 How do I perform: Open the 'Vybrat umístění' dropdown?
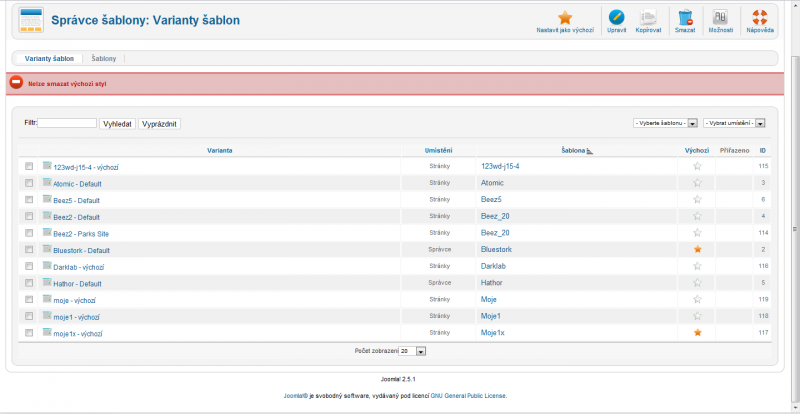(x=734, y=123)
